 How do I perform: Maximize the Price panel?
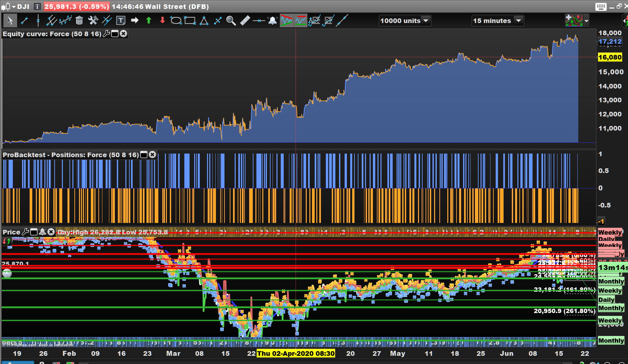click(x=34, y=232)
